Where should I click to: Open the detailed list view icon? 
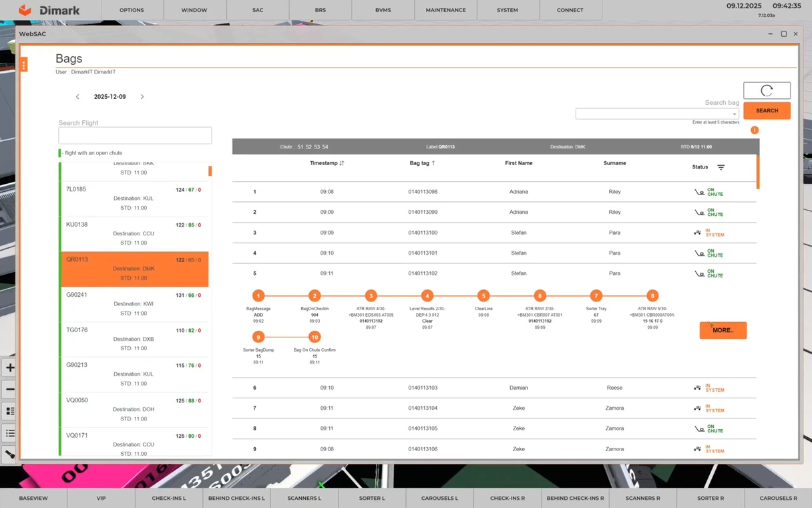point(10,411)
